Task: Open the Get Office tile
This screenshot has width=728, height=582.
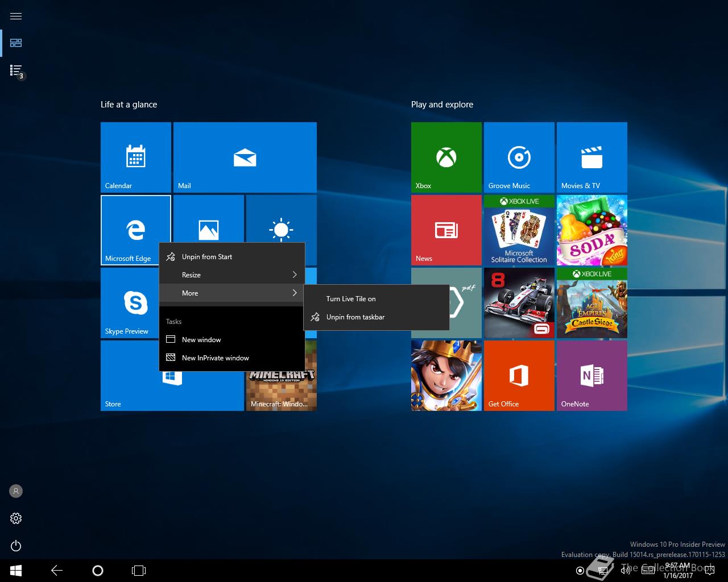Action: point(519,376)
